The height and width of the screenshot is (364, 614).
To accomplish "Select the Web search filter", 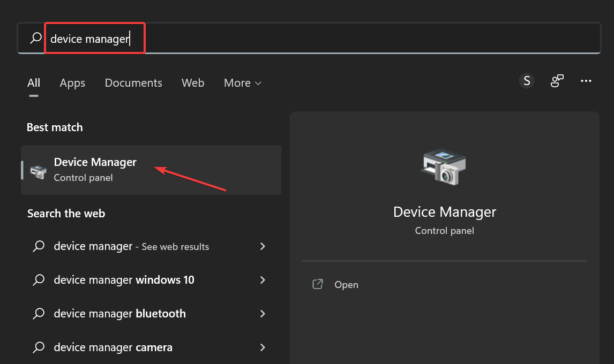I will (x=193, y=83).
